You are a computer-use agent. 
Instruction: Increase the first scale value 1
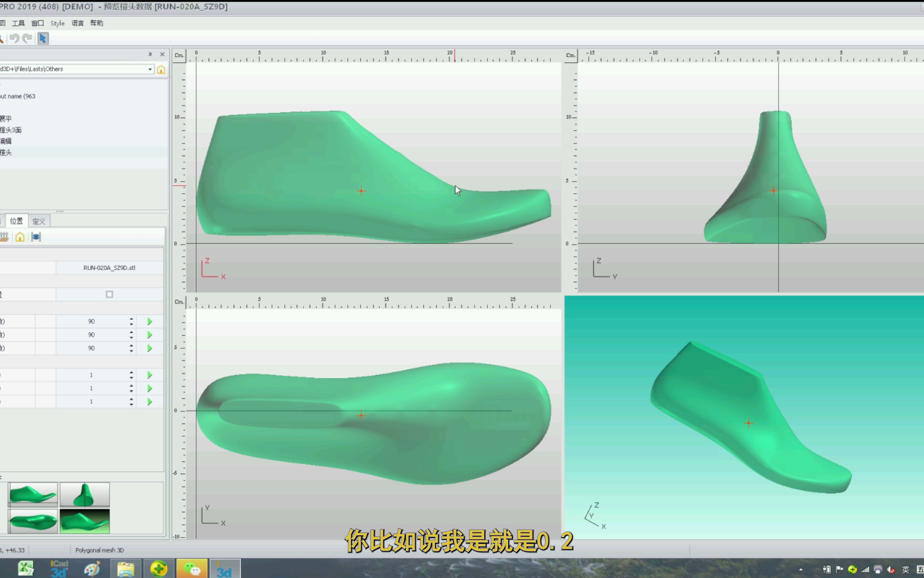(131, 372)
